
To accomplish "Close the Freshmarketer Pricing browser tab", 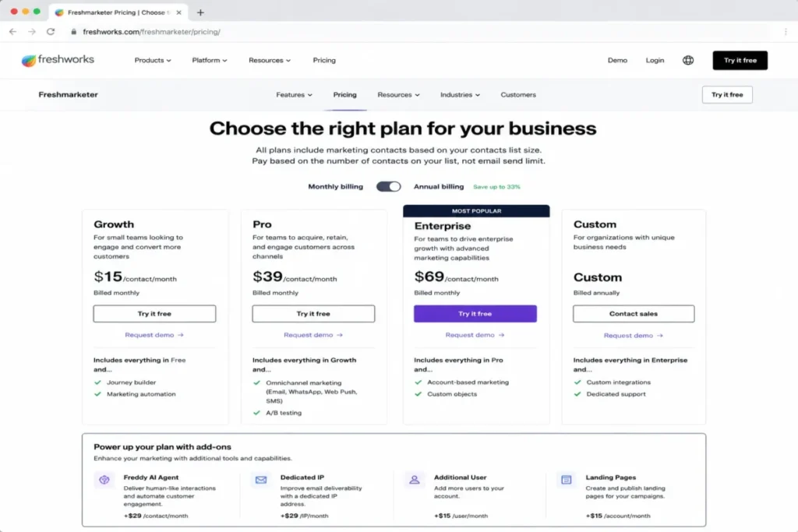I will [x=178, y=12].
